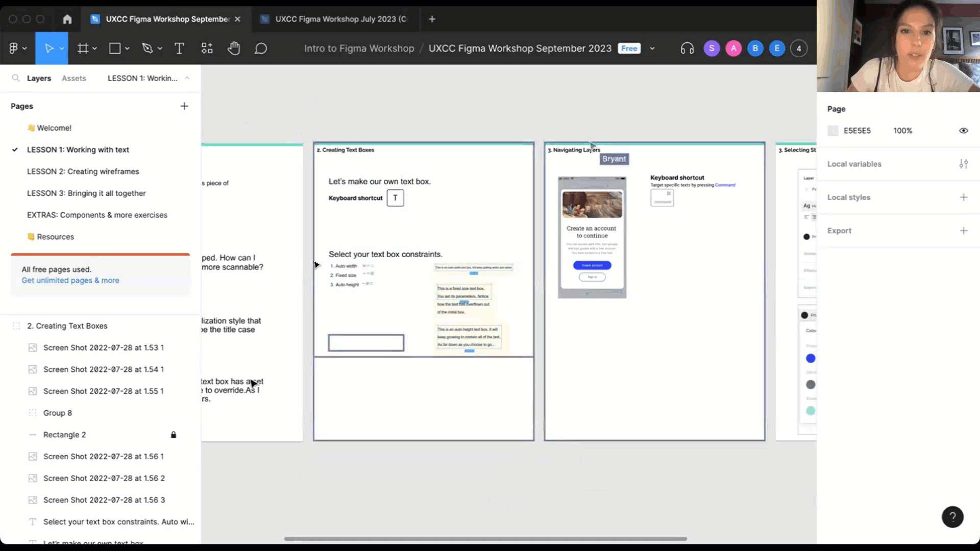Click Get unlimited pages & more link
980x551 pixels.
coord(70,280)
